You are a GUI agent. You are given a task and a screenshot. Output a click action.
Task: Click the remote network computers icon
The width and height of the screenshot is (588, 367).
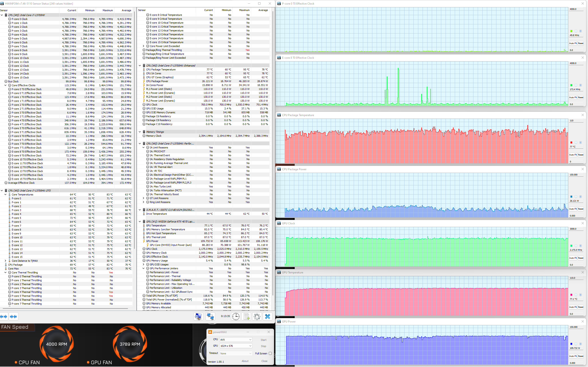[x=210, y=316]
